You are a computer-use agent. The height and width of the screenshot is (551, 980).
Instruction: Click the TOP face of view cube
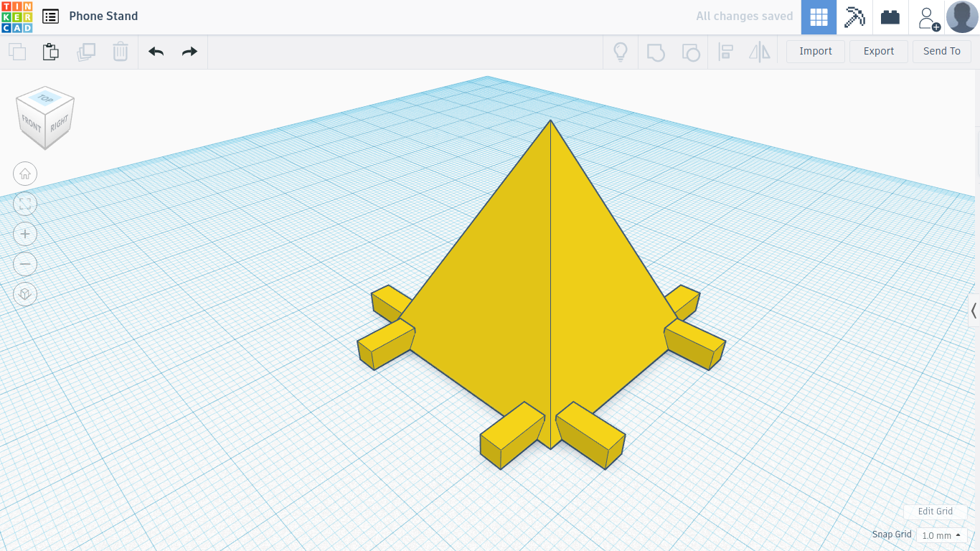46,98
